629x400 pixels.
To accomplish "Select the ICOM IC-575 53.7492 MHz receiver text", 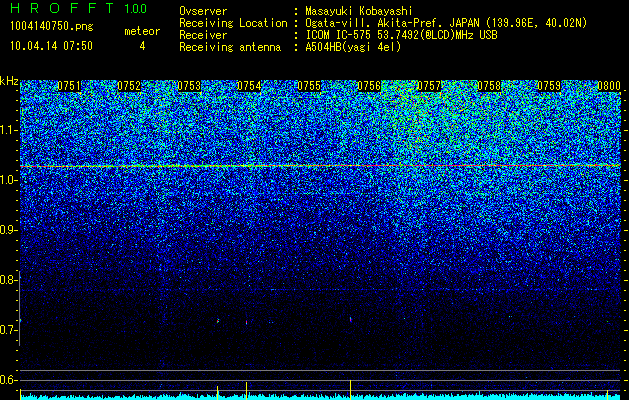I will tap(401, 35).
